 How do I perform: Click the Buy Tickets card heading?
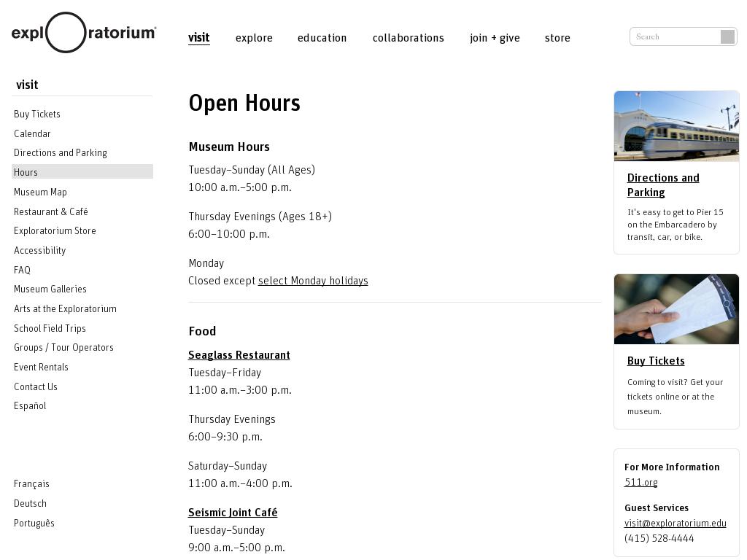tap(655, 361)
